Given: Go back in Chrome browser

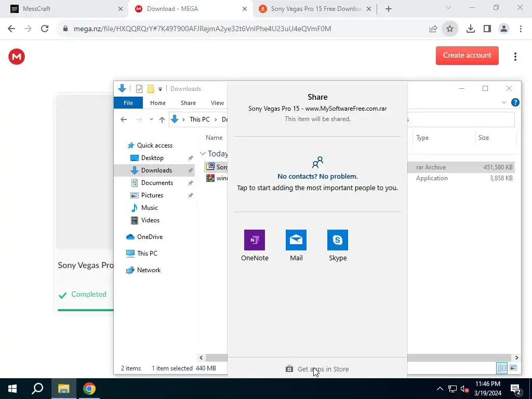Looking at the screenshot, I should [x=11, y=29].
